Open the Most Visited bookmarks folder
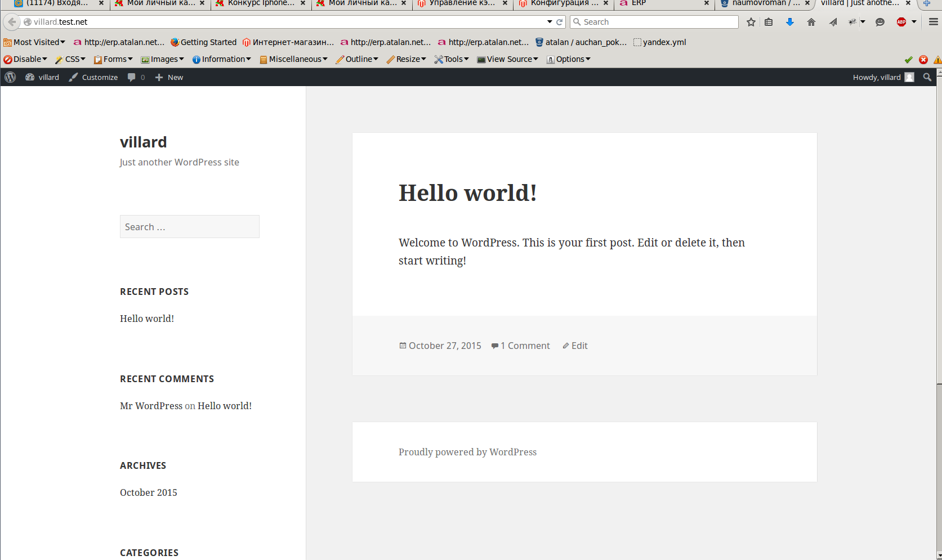The height and width of the screenshot is (560, 942). pos(34,42)
